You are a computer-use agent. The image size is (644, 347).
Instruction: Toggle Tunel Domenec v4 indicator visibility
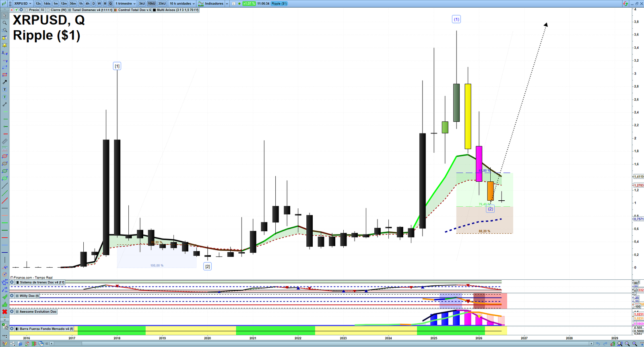70,10
